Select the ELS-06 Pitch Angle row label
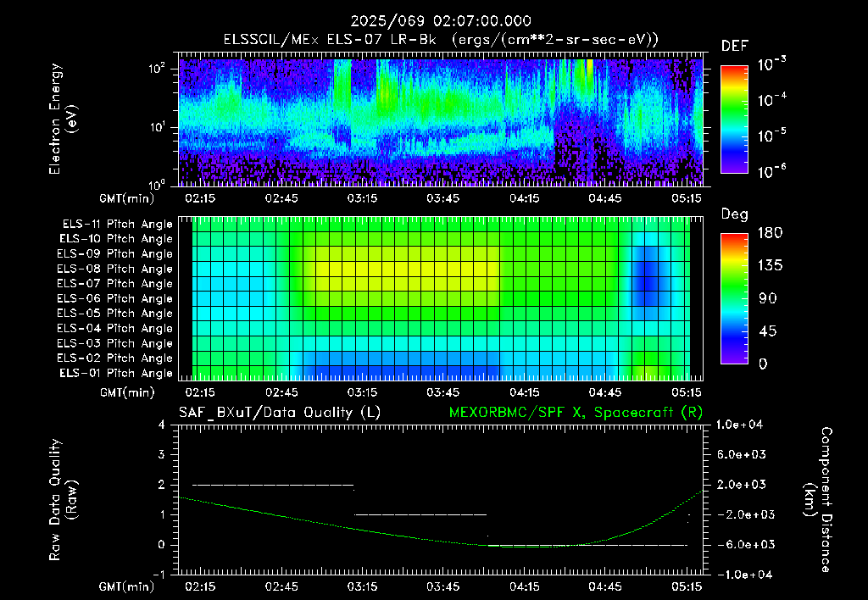 tap(115, 299)
